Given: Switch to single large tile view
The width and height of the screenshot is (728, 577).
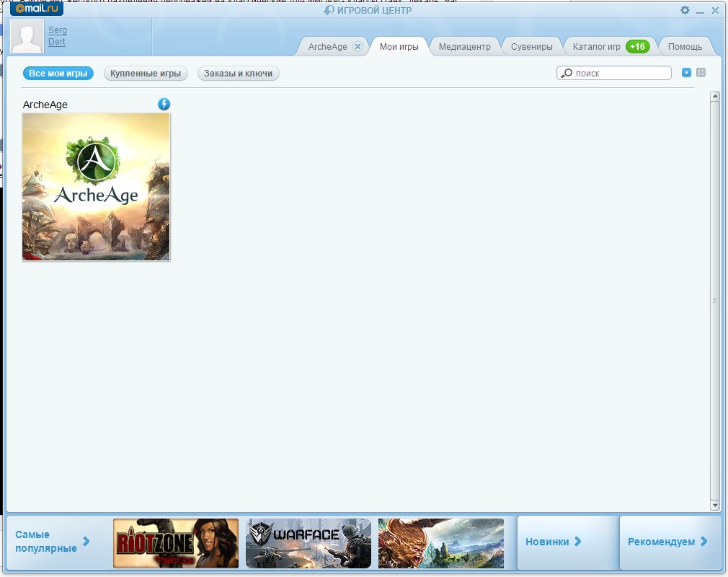Looking at the screenshot, I should pos(686,72).
